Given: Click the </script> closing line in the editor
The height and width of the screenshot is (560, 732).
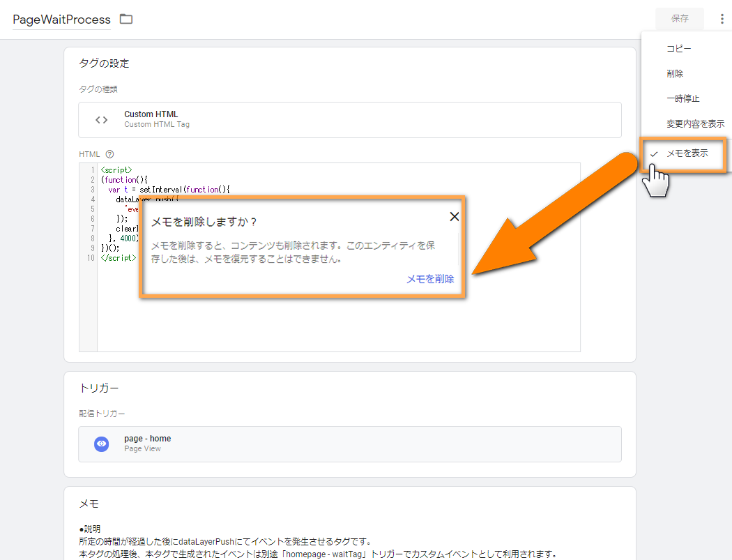Looking at the screenshot, I should (119, 258).
